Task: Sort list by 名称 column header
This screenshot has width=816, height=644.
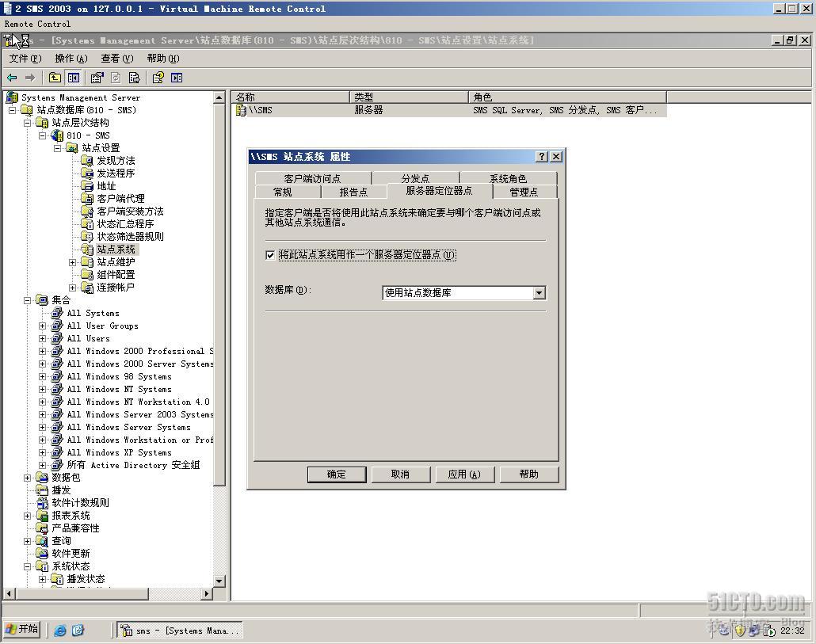Action: pyautogui.click(x=291, y=97)
